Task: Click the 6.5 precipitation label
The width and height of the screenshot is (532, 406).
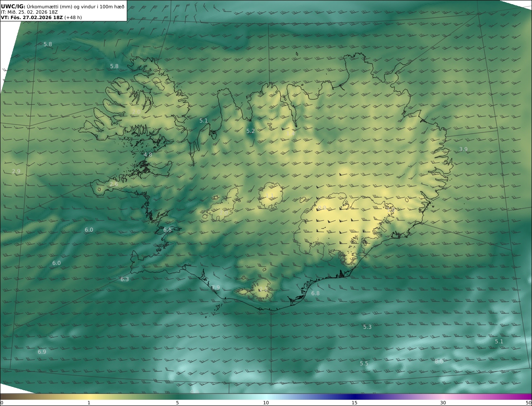Action: pos(167,230)
